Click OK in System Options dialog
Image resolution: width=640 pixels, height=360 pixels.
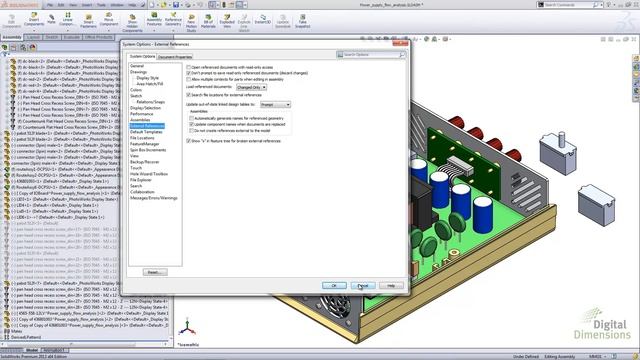tap(334, 285)
